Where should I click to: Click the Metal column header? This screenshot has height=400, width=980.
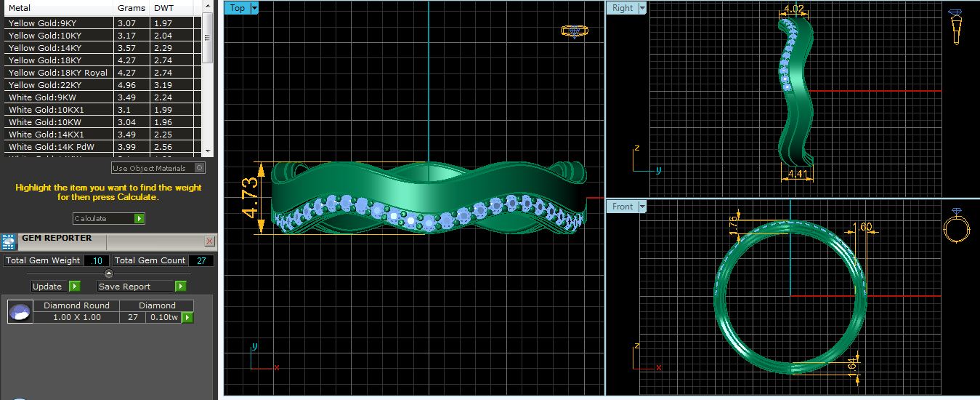[x=58, y=8]
